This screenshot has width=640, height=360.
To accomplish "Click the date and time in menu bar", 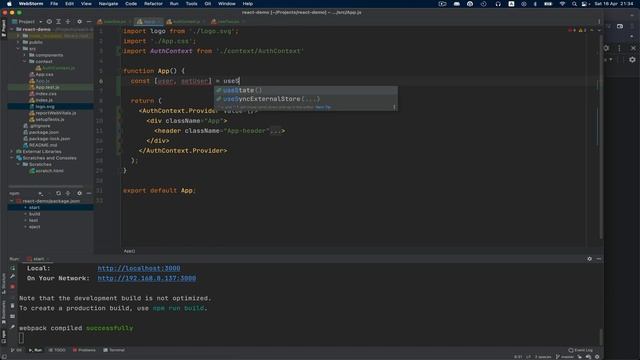I will 614,4.
